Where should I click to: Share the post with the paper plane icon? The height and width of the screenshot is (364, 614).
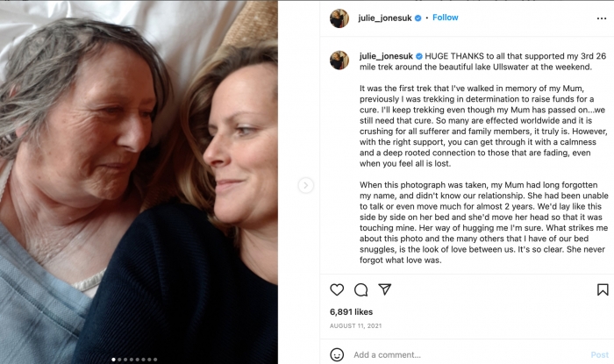pyautogui.click(x=384, y=289)
